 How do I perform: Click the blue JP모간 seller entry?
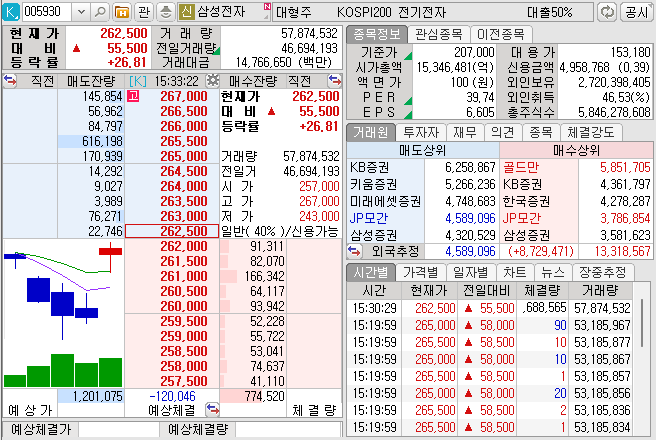click(369, 218)
